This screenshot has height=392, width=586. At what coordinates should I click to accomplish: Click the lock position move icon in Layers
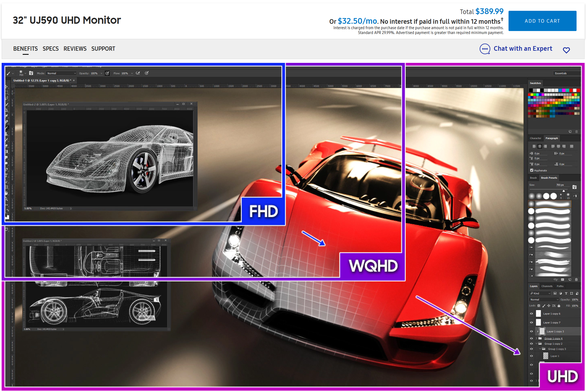click(548, 306)
